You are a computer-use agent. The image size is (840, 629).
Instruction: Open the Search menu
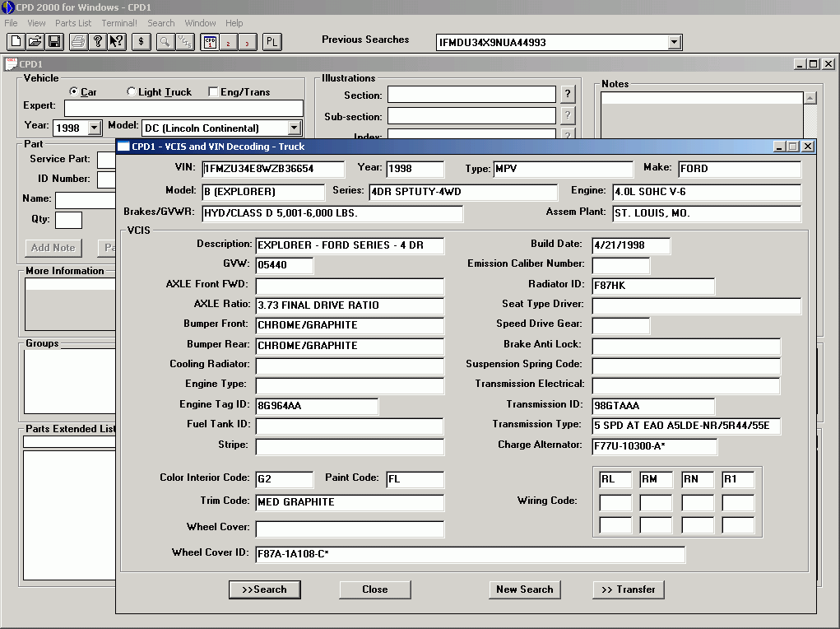tap(161, 23)
